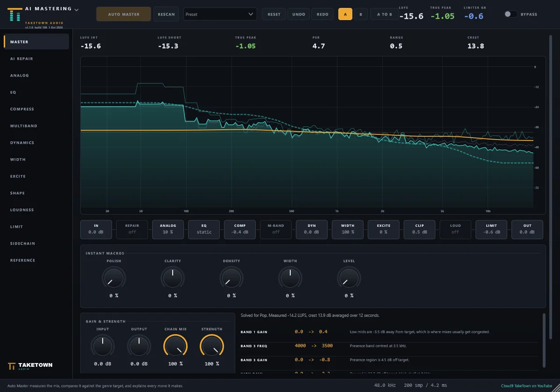Open the Limit section in sidebar
The height and width of the screenshot is (392, 560).
point(36,226)
